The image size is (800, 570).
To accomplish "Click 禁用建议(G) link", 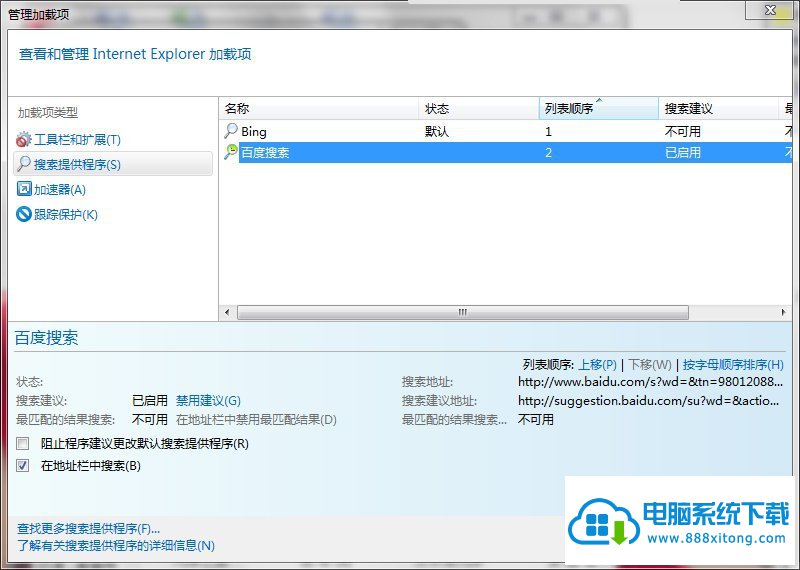I will click(x=208, y=401).
